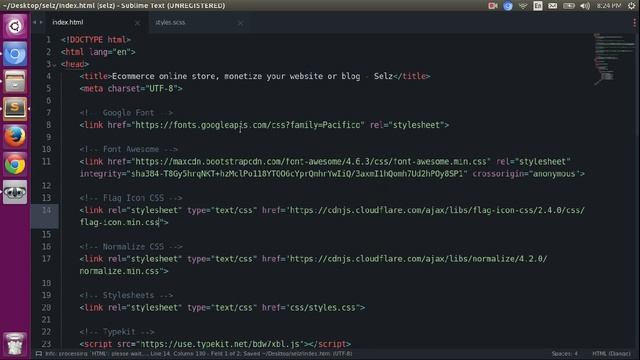Launch Firefox from the dock

click(15, 136)
